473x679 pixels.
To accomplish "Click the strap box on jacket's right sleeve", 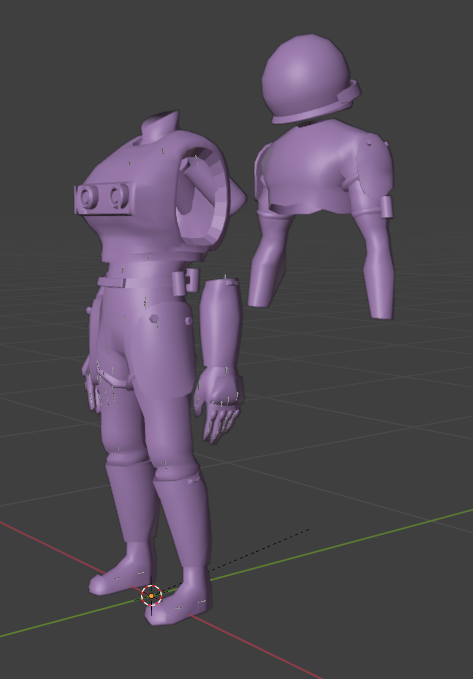I will click(x=386, y=207).
